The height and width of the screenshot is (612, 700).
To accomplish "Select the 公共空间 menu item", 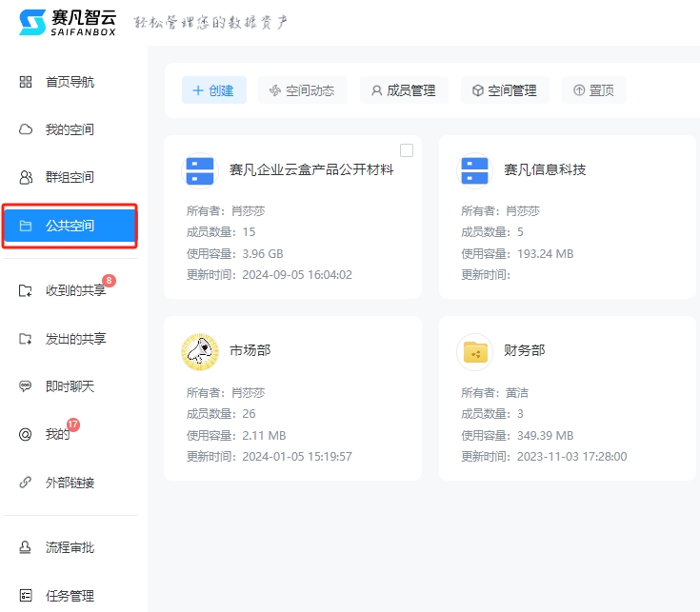I will coord(70,226).
